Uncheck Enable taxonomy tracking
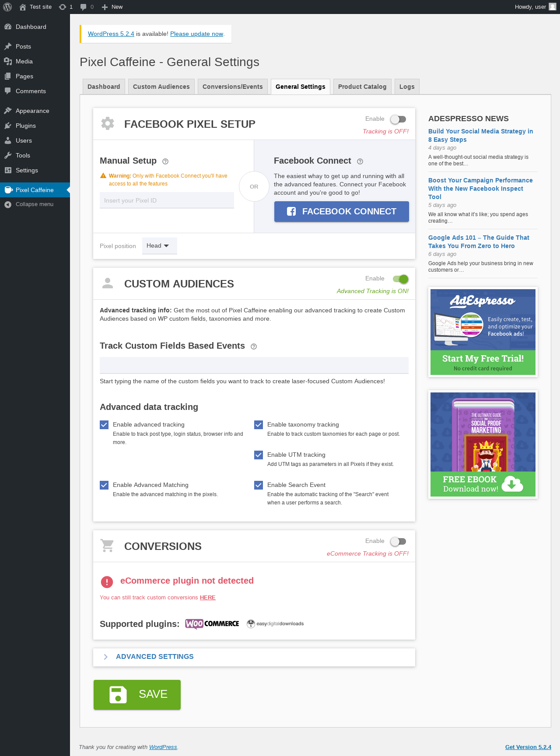 click(x=259, y=424)
